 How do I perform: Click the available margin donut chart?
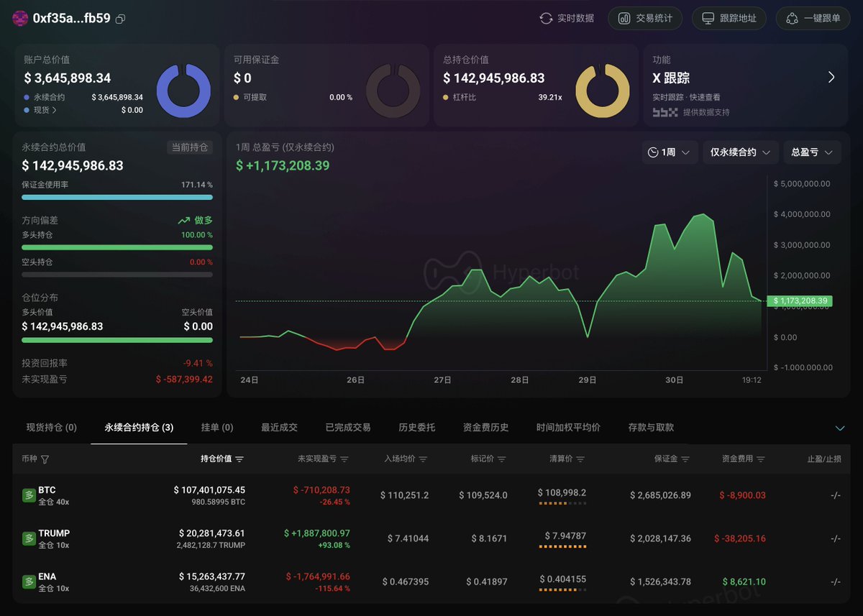click(393, 91)
